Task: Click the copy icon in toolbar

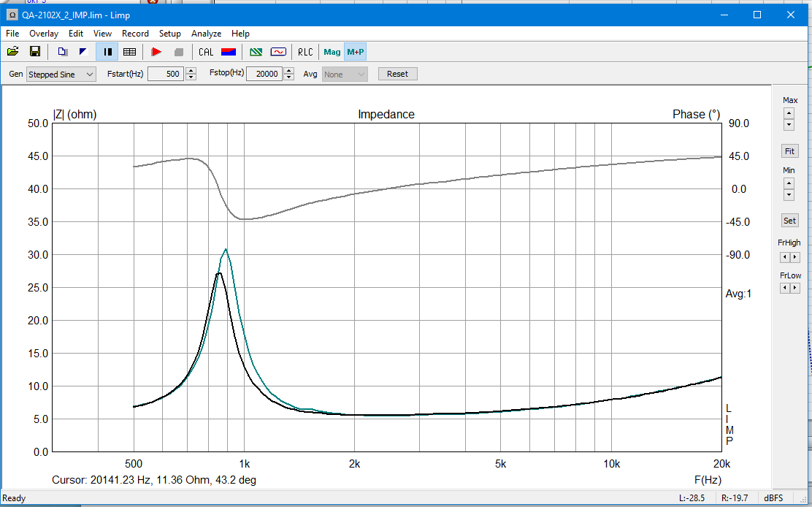Action: click(x=63, y=51)
